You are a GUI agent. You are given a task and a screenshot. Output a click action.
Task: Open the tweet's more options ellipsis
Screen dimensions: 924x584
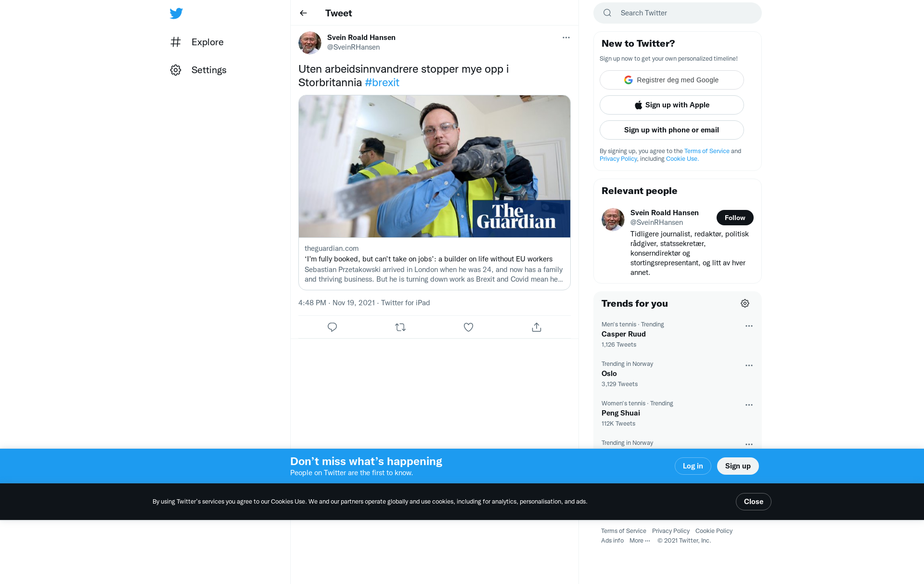566,38
